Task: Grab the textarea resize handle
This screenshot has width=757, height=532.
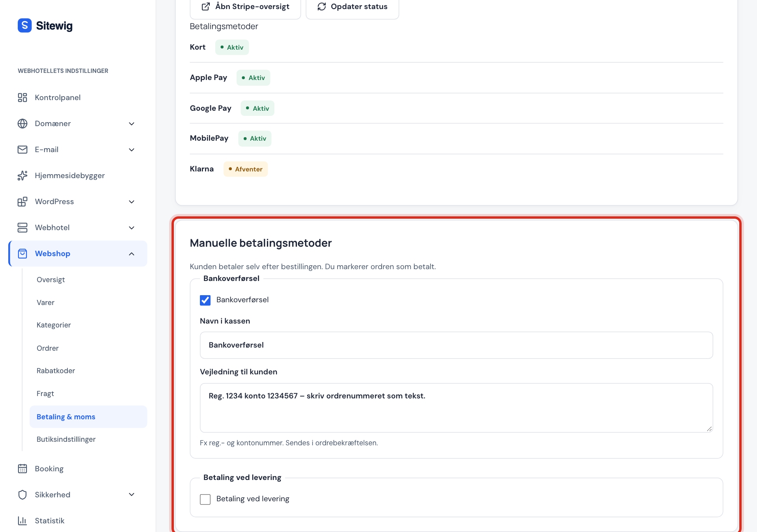Action: pyautogui.click(x=709, y=429)
